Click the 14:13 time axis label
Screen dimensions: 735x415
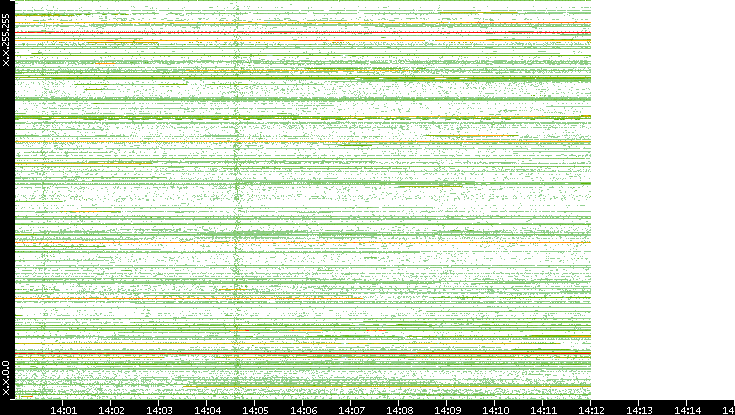pos(638,410)
